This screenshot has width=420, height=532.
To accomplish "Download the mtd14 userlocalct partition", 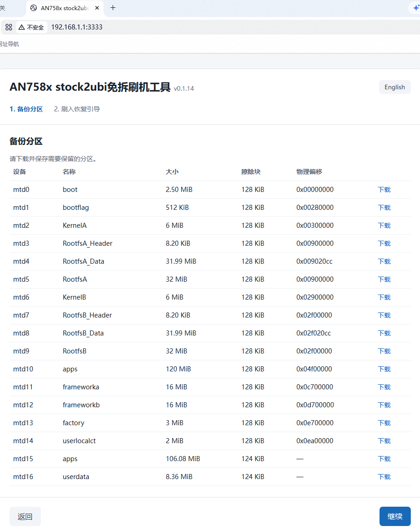I will click(x=385, y=441).
